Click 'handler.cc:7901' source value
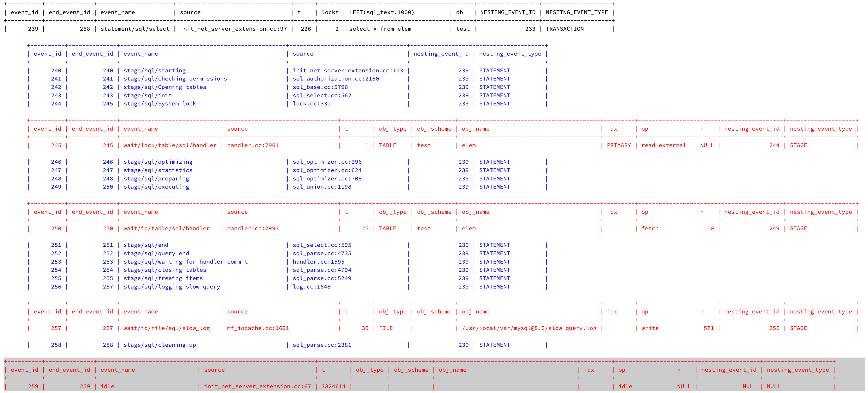 [x=253, y=145]
